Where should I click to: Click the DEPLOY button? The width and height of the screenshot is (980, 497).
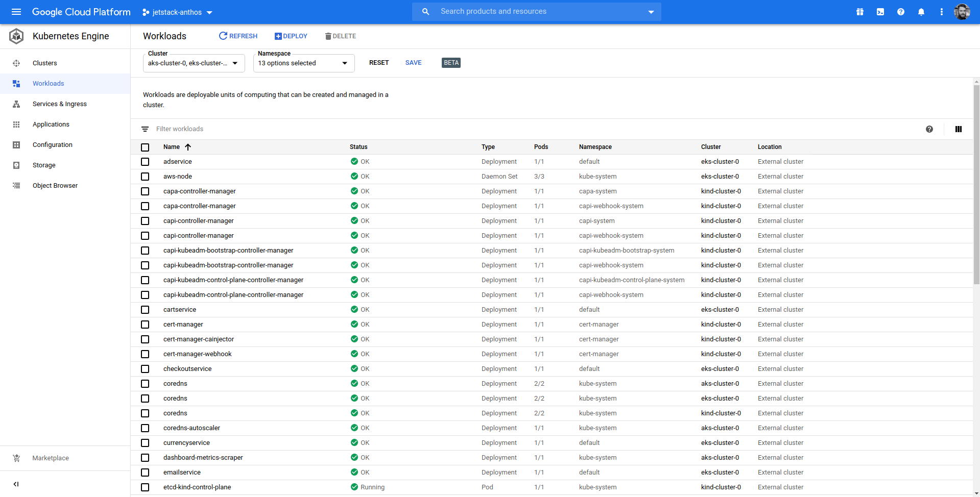(291, 36)
